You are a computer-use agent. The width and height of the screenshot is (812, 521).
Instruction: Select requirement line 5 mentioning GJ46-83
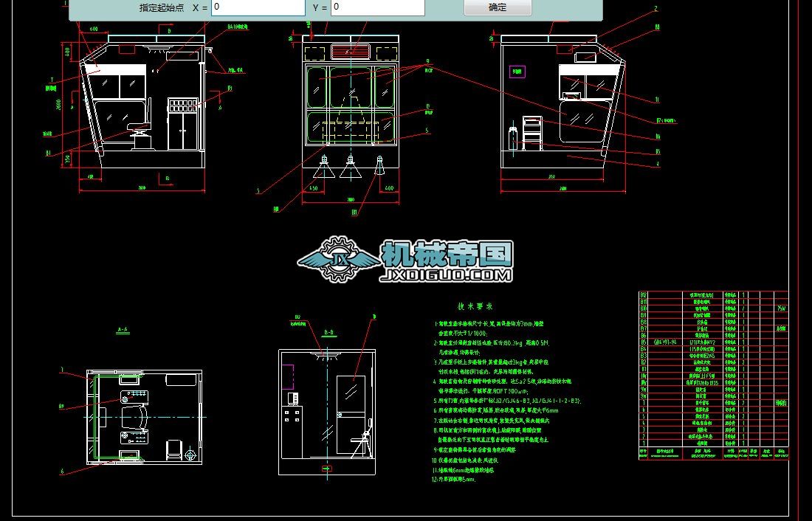pos(508,400)
